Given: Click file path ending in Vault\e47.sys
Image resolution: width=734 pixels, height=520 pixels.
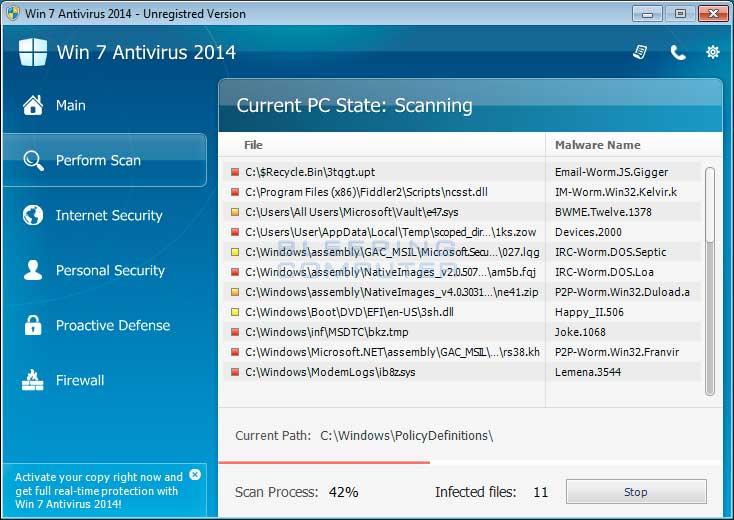Looking at the screenshot, I should click(352, 212).
